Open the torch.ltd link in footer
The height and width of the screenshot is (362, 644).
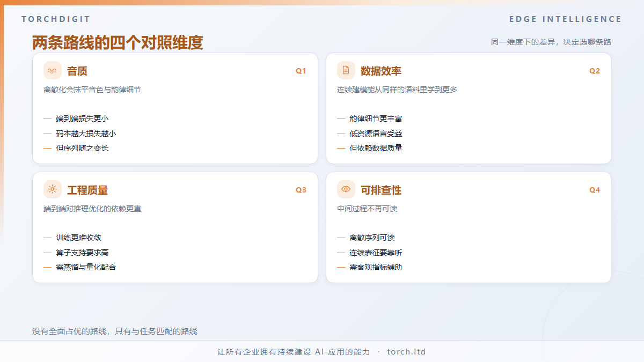(406, 352)
